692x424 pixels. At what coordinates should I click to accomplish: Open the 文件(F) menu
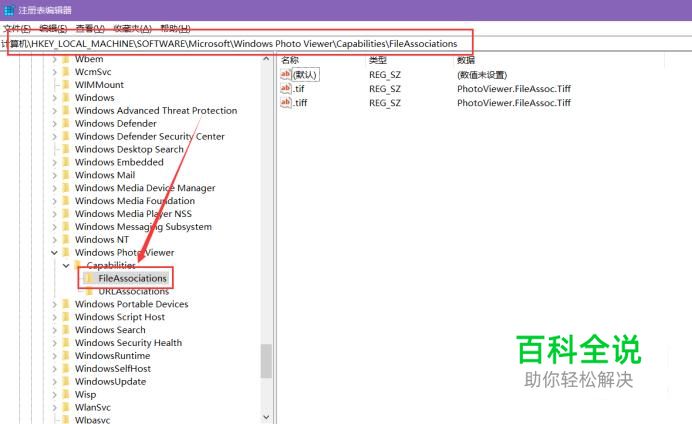pyautogui.click(x=17, y=29)
